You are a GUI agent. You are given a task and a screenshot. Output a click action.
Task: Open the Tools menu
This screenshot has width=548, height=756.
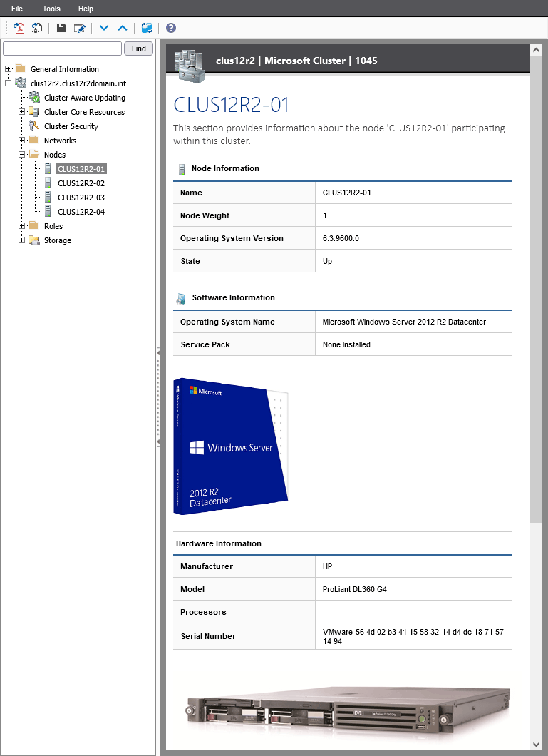pos(51,9)
